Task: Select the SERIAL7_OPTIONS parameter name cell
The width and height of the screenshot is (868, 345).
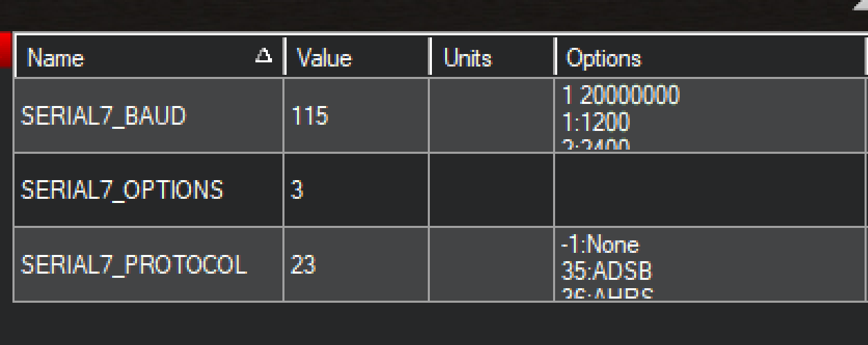Action: [149, 190]
